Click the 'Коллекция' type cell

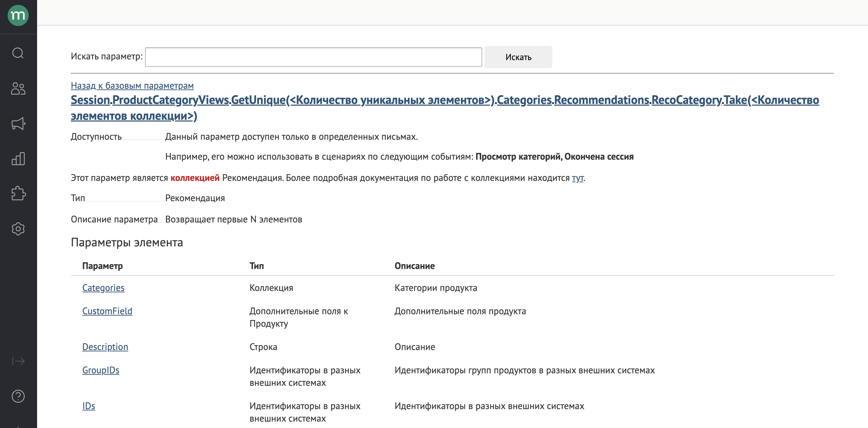coord(271,288)
